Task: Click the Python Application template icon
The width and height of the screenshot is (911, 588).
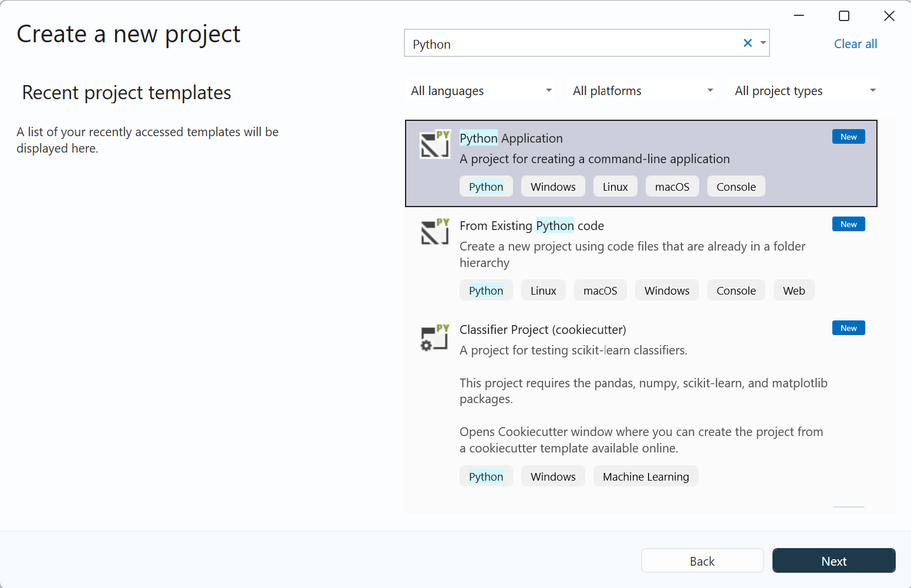Action: 434,144
